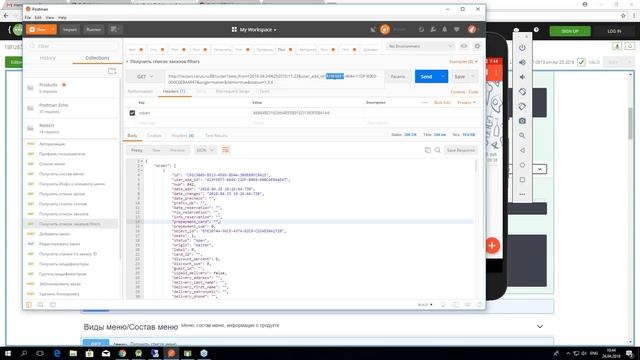Tap the emulator Overview square icon
This screenshot has height=360, width=640.
(522, 180)
